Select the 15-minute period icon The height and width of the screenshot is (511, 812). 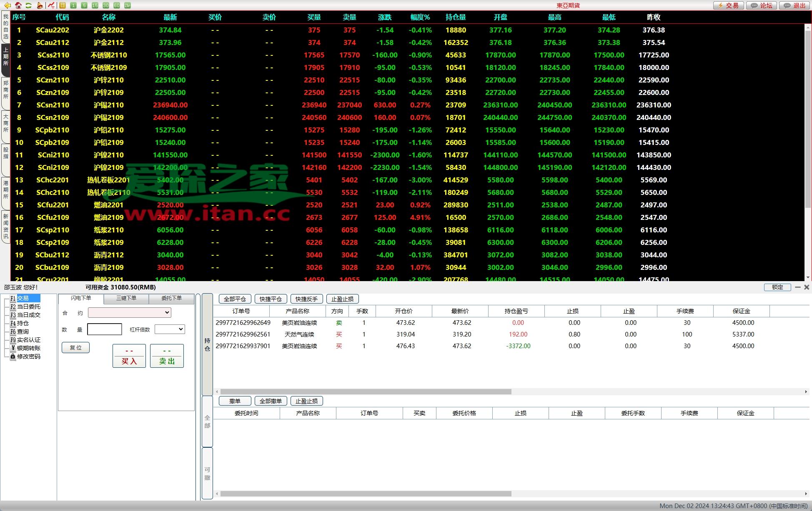coord(95,5)
